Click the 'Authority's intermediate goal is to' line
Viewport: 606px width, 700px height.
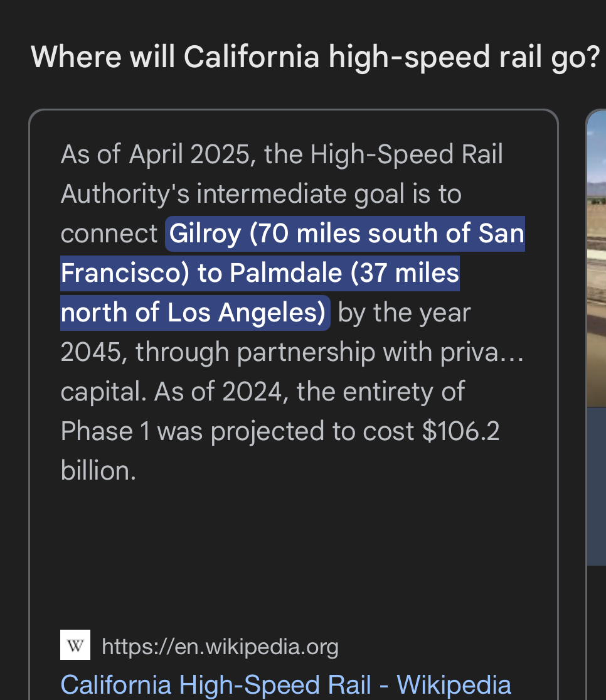pos(261,194)
